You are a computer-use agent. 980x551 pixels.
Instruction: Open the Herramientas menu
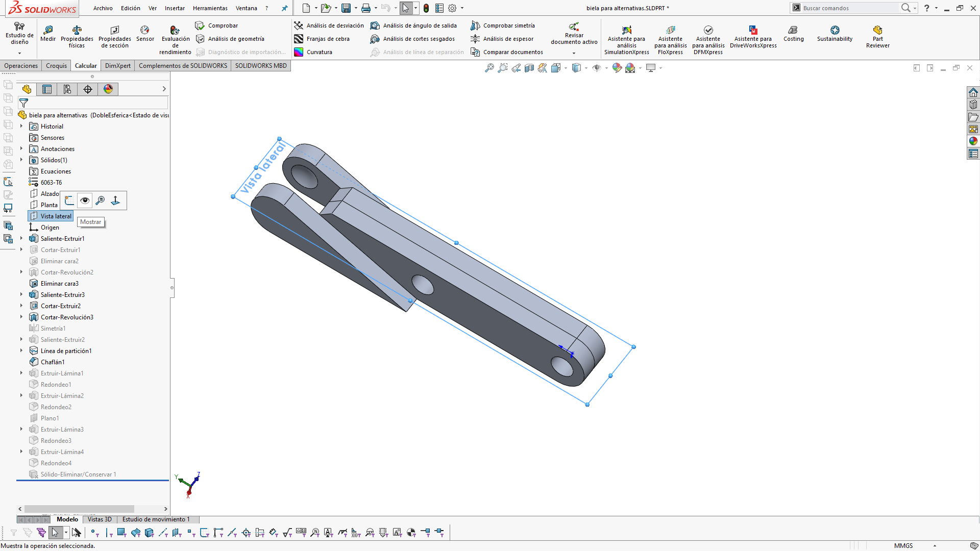[210, 8]
